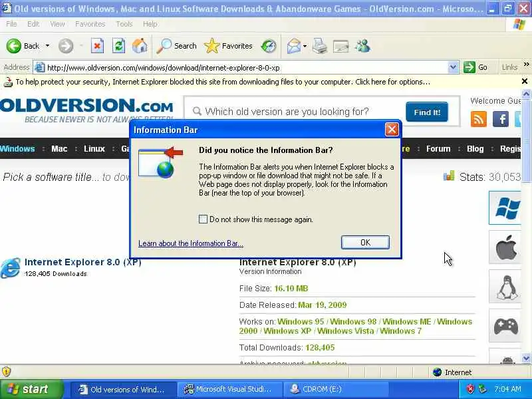Switch to Microsoft Visual Studio taskbar item
The height and width of the screenshot is (399, 532).
229,389
